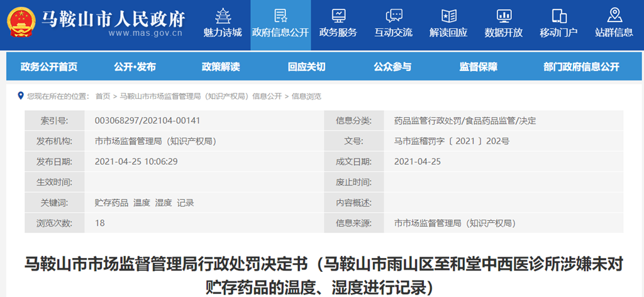The image size is (644, 297).
Task: Click the 站群信息 map pin icon
Action: tap(614, 15)
